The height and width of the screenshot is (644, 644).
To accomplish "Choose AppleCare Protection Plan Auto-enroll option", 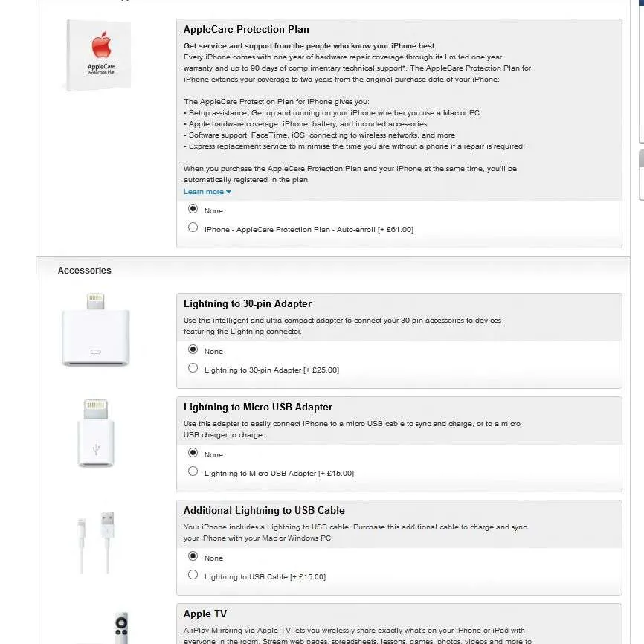I will tap(193, 227).
